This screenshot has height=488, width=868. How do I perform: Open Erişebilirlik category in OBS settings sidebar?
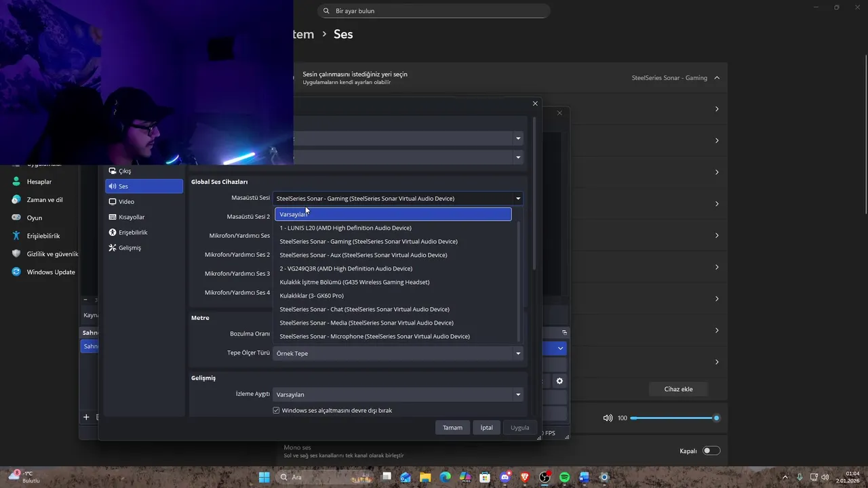144,232
